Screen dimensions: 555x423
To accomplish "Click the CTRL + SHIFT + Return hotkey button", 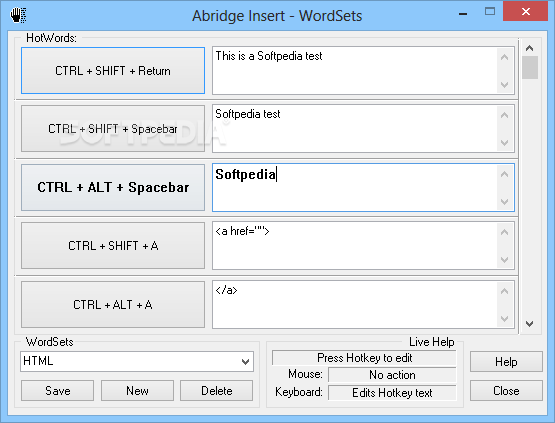I will (113, 70).
